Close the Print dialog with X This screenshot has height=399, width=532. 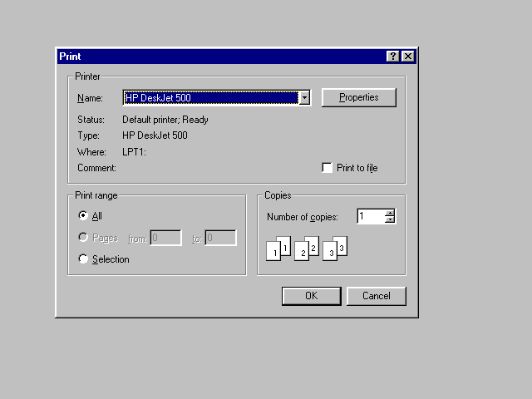(x=407, y=57)
